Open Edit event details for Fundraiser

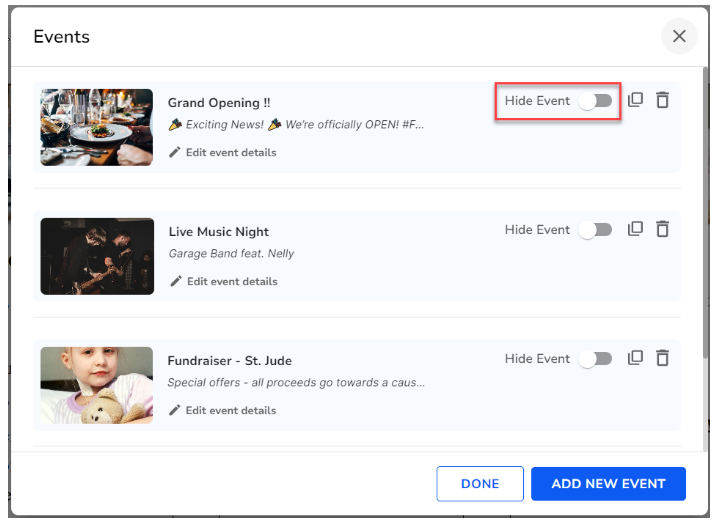click(x=230, y=411)
